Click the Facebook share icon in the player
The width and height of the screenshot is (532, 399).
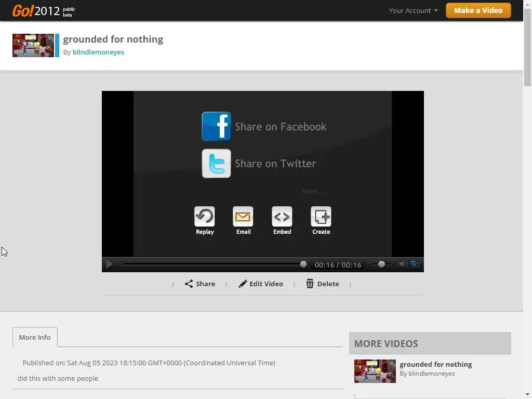click(x=216, y=126)
